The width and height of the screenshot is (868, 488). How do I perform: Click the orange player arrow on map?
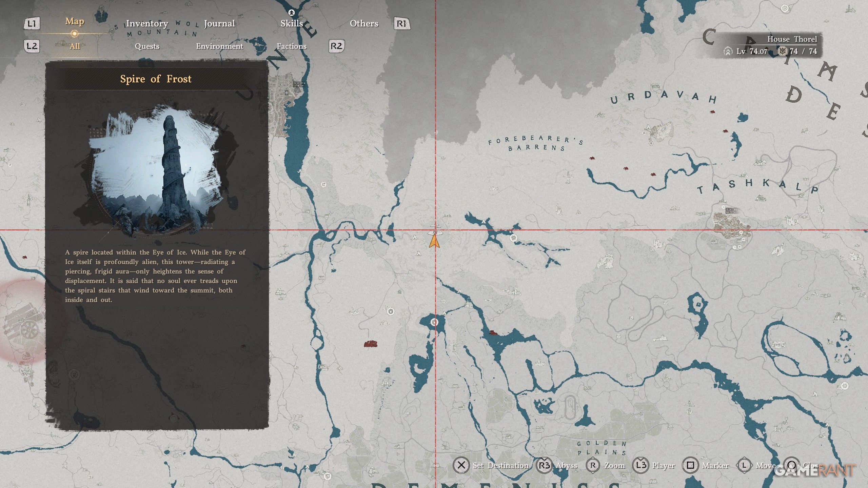434,242
